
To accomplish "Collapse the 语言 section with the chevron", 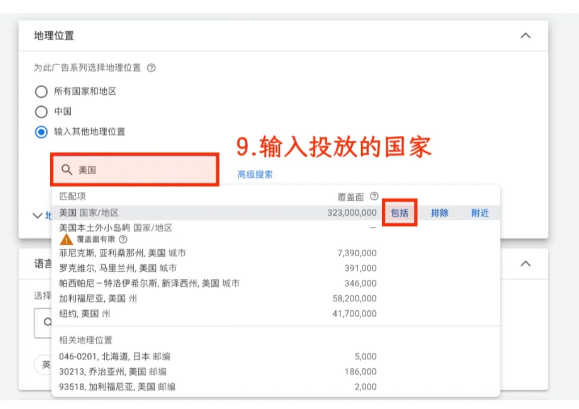I will (x=525, y=264).
